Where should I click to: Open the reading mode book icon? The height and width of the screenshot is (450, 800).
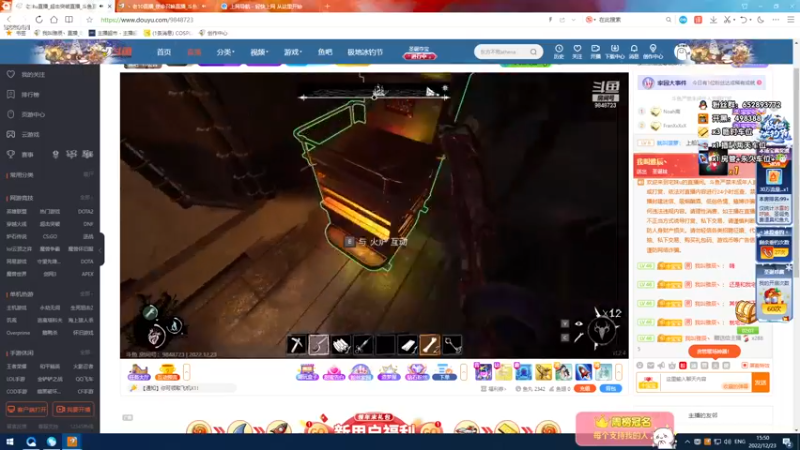click(x=68, y=19)
